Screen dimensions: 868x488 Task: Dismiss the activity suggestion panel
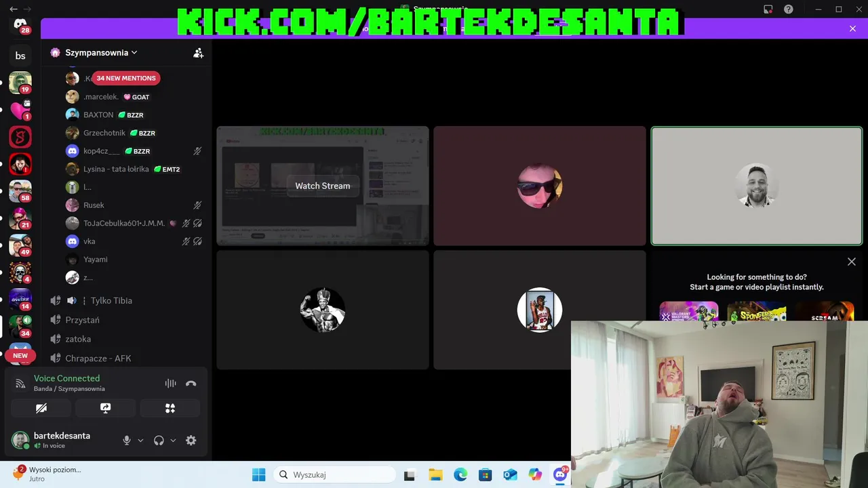tap(852, 262)
